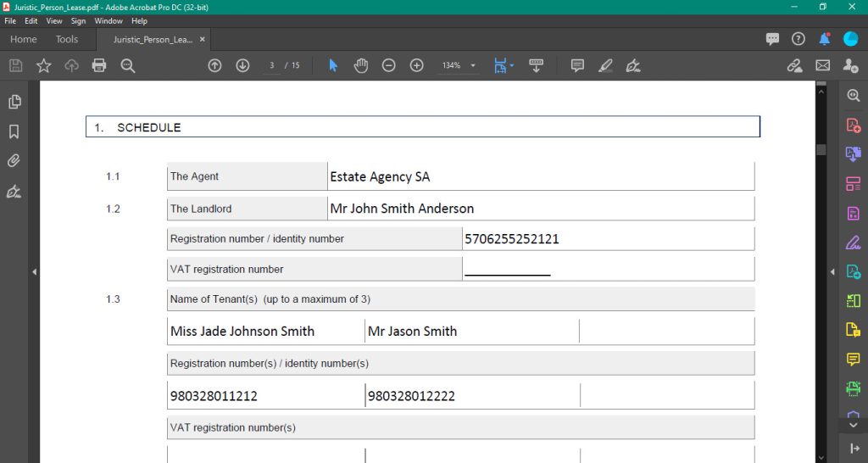Screen dimensions: 868x463
Task: Collapse the right tools pane arrow
Action: 832,271
